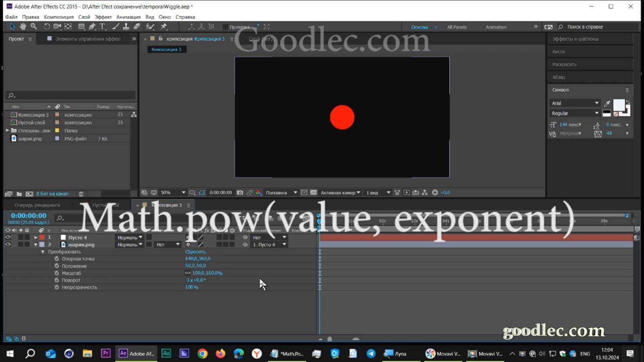Click the red label color of Пусто 4
644x362 pixels.
(x=42, y=237)
